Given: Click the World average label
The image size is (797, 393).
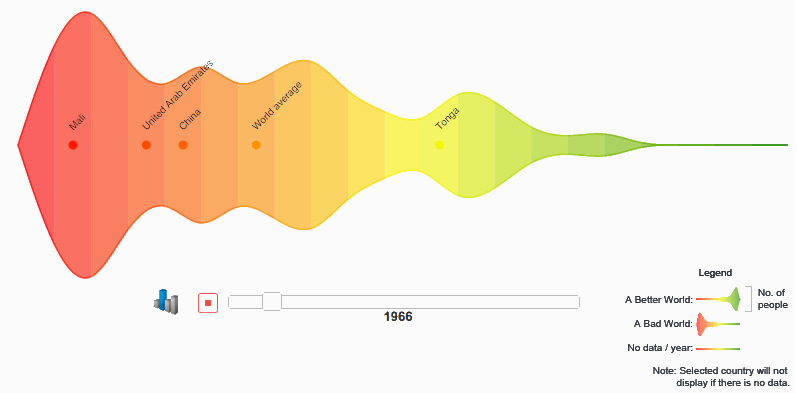Looking at the screenshot, I should click(x=277, y=106).
